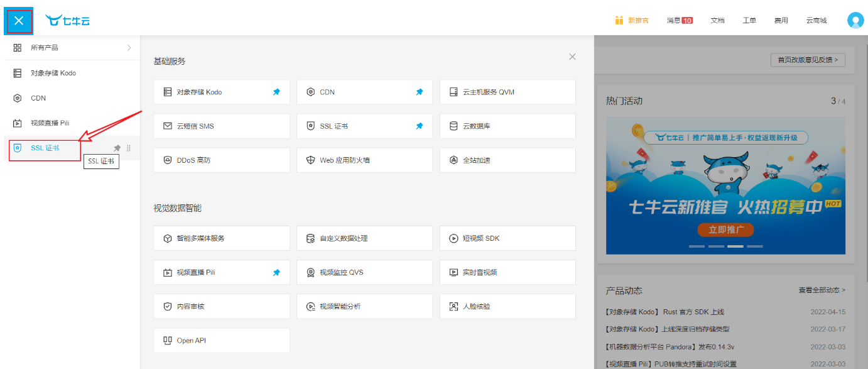
Task: Expand 所有产品 with the chevron arrow
Action: coord(129,48)
